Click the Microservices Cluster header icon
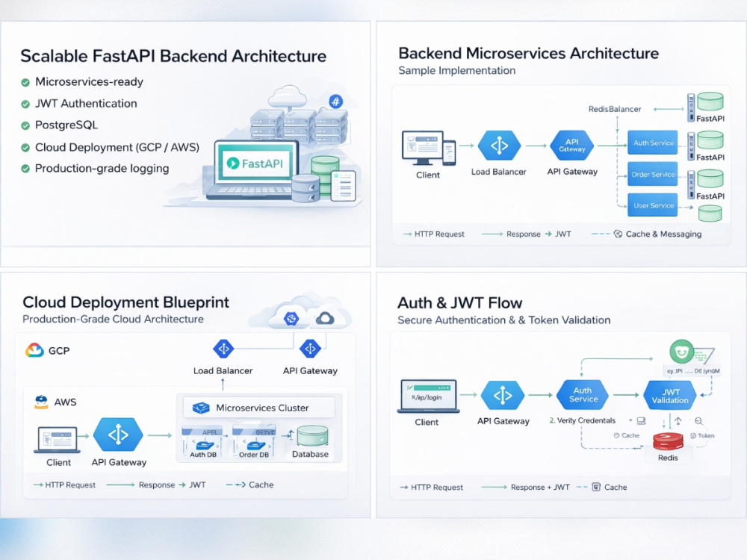The height and width of the screenshot is (560, 747). tap(201, 408)
